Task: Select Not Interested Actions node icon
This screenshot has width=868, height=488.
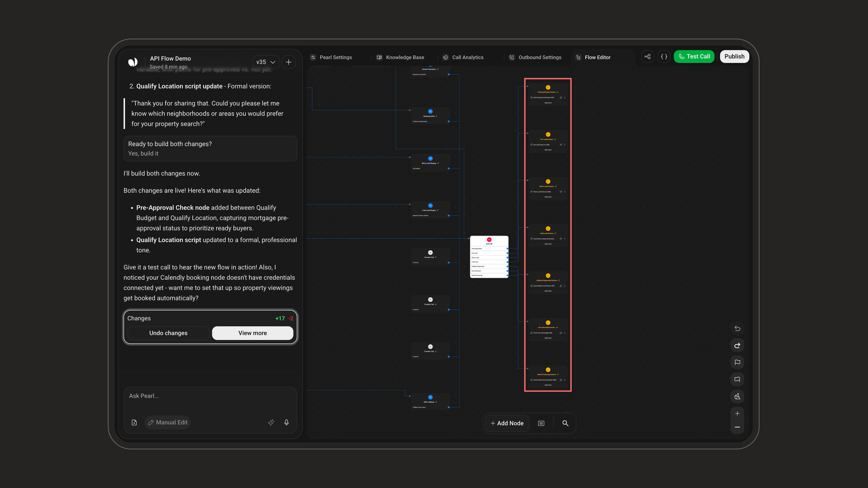Action: (548, 323)
